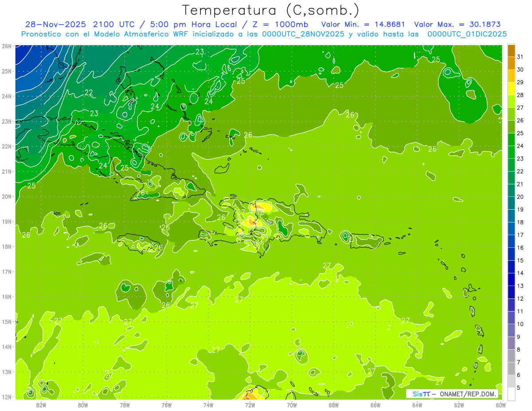Click color scale label 31
532x411 pixels.
pyautogui.click(x=520, y=56)
